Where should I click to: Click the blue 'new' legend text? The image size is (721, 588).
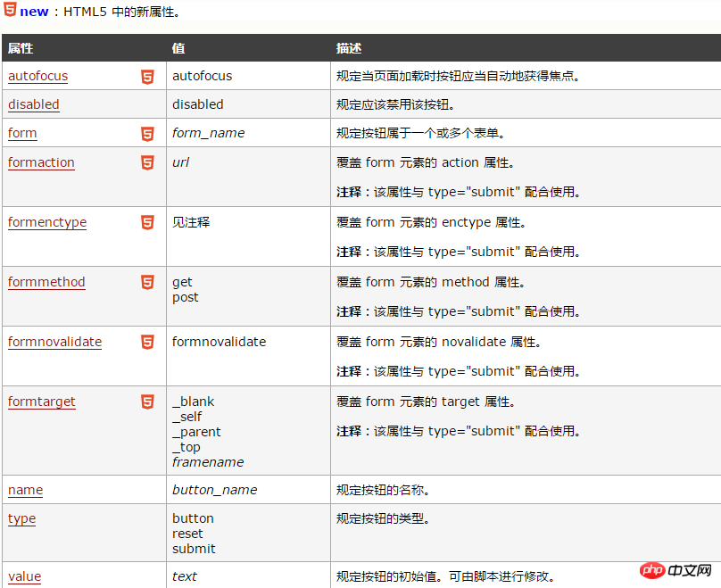(34, 12)
